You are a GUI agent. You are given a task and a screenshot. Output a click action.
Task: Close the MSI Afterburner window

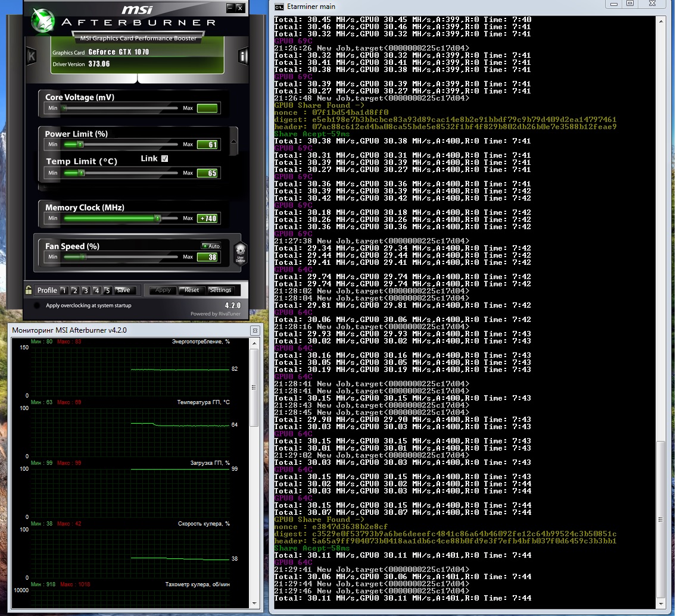[x=240, y=7]
